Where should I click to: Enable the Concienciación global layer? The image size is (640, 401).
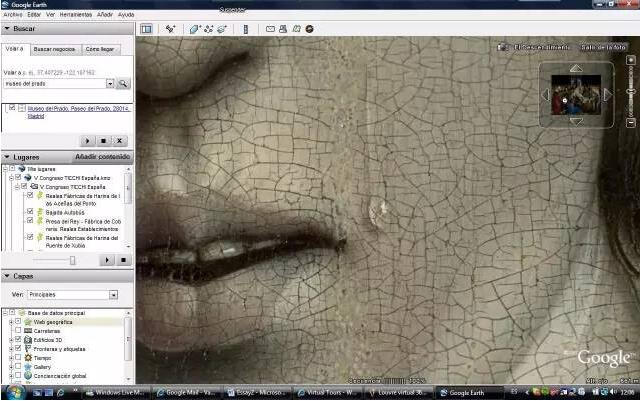pos(18,375)
